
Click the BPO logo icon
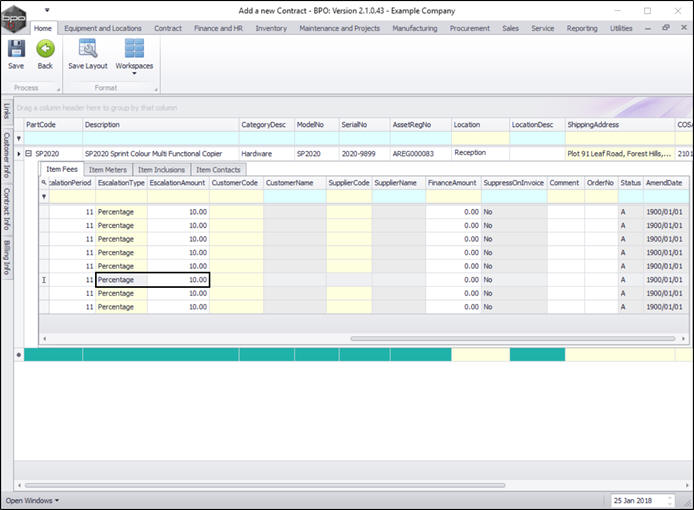(13, 17)
